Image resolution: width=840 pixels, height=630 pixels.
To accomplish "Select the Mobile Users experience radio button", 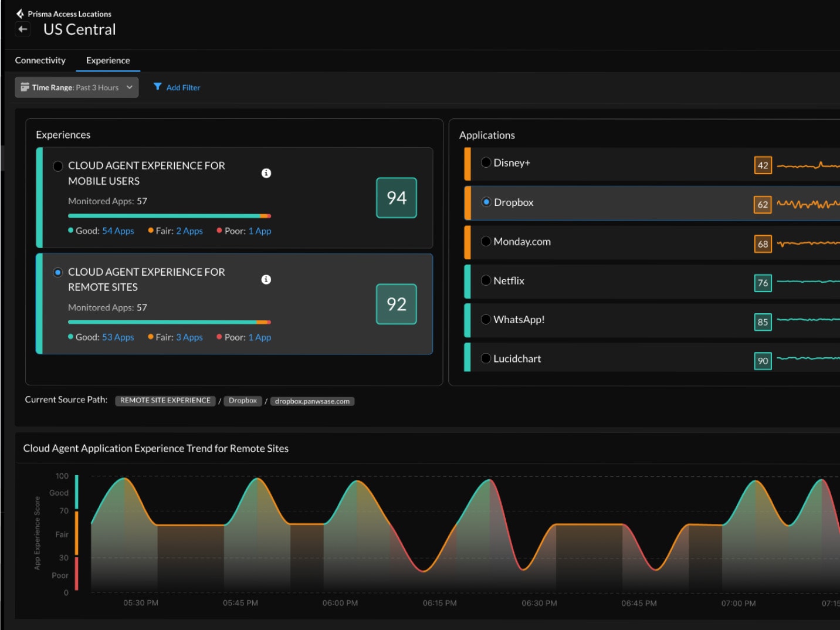I will 58,166.
